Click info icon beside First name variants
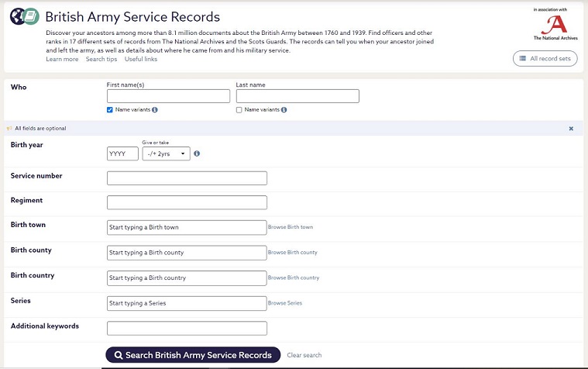The image size is (588, 369). tap(155, 109)
